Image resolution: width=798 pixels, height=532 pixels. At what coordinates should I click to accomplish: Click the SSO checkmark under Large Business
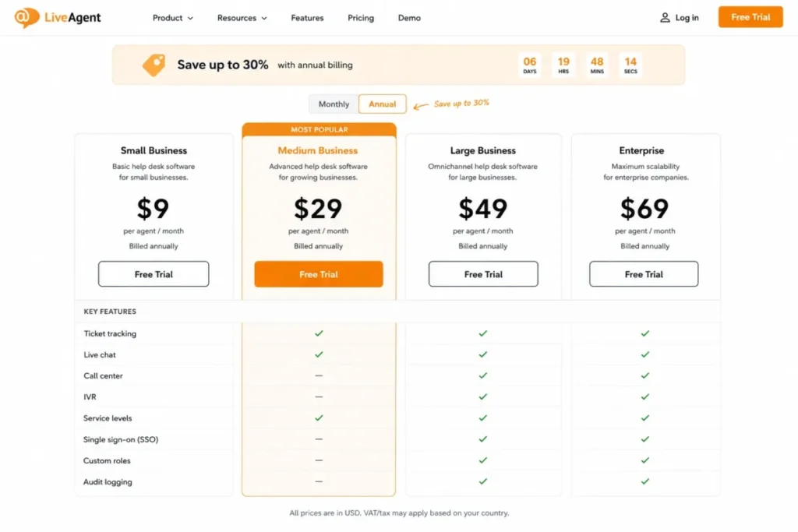[483, 439]
